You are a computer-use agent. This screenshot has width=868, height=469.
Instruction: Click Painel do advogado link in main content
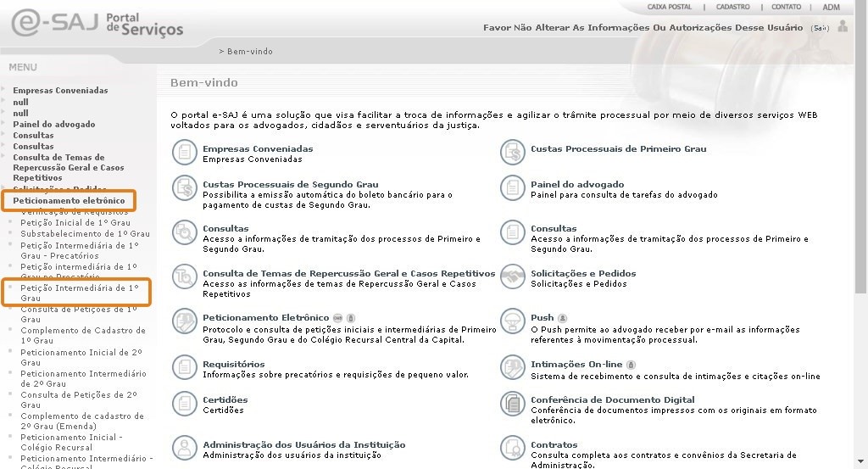[577, 184]
